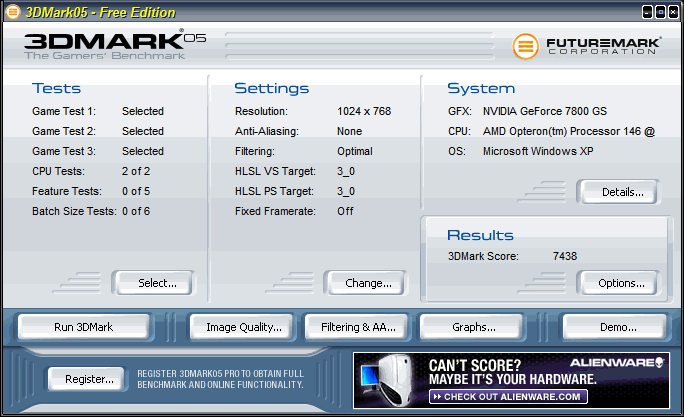Click the 3DMark Score value '7438'
Screen dimensions: 684x417
click(564, 256)
